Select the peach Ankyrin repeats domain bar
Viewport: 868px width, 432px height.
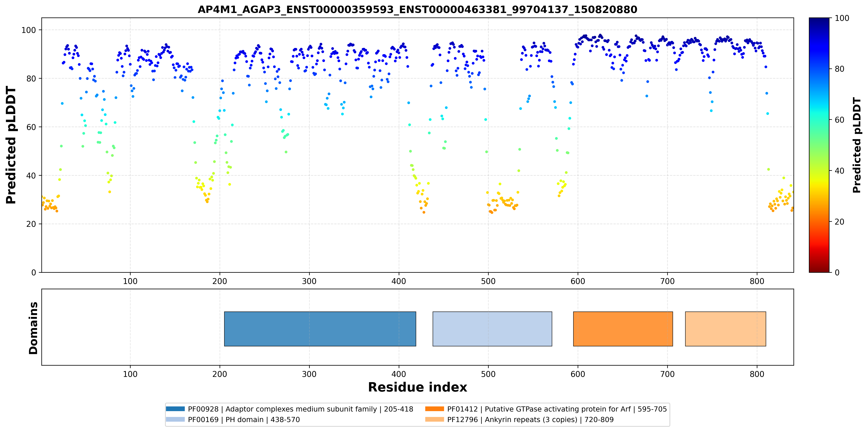coord(726,329)
